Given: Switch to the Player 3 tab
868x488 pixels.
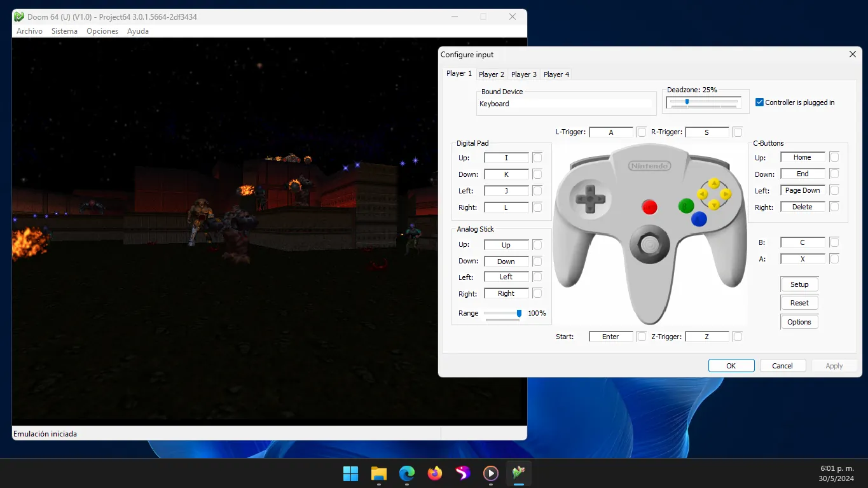Looking at the screenshot, I should (x=524, y=74).
